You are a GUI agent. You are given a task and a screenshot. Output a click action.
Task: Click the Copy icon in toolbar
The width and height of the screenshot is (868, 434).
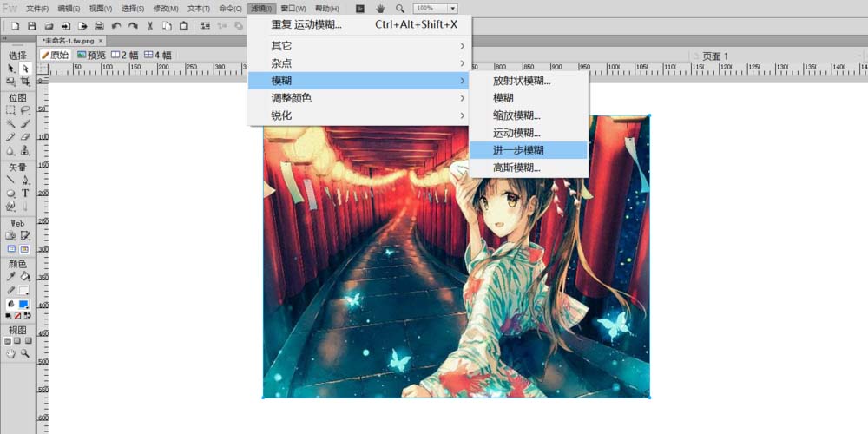[x=167, y=26]
